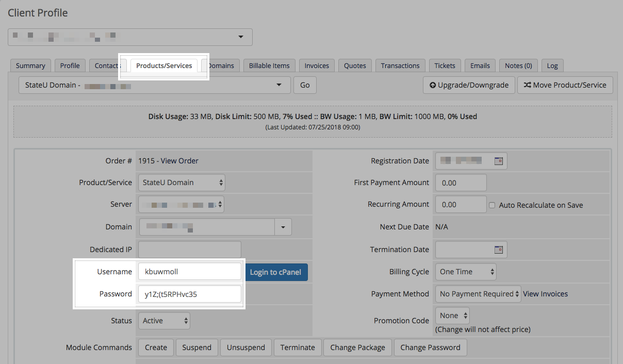The image size is (623, 364).
Task: Open the Notes (0) tab
Action: click(x=518, y=65)
